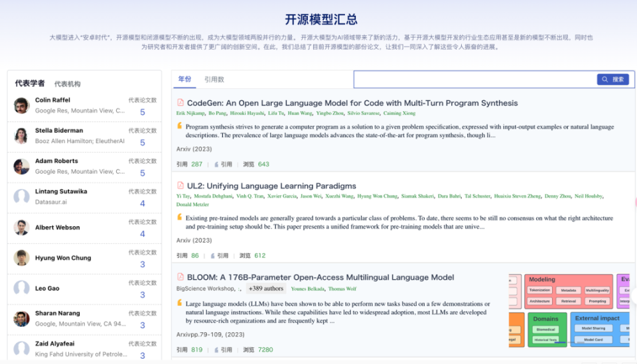This screenshot has height=364, width=637.
Task: Click Colin Raffel's avatar photo
Action: point(21,105)
